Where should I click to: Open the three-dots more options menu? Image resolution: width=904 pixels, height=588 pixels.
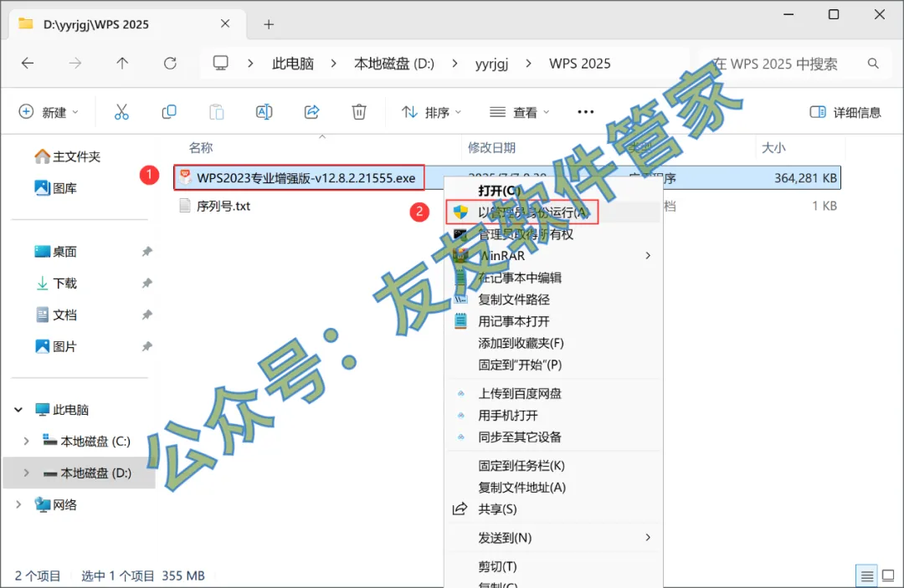tap(586, 112)
